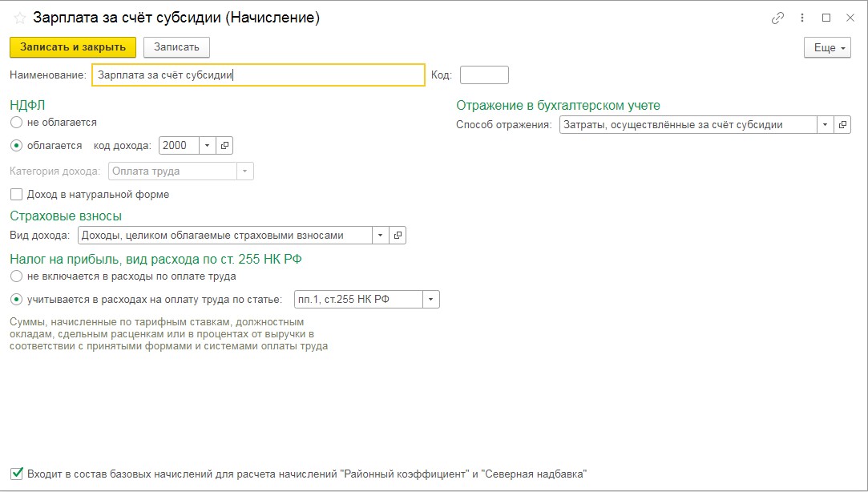This screenshot has width=868, height=492.
Task: Open the 'Способ отражения' dropdown arrow
Action: point(825,124)
